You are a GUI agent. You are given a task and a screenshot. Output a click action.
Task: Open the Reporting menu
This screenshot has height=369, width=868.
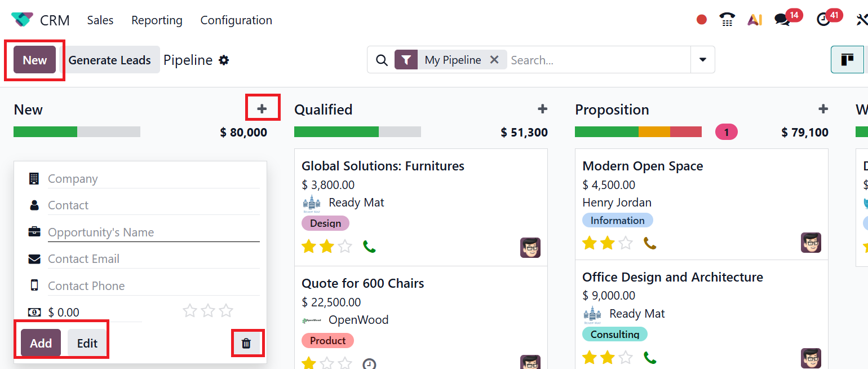point(157,20)
